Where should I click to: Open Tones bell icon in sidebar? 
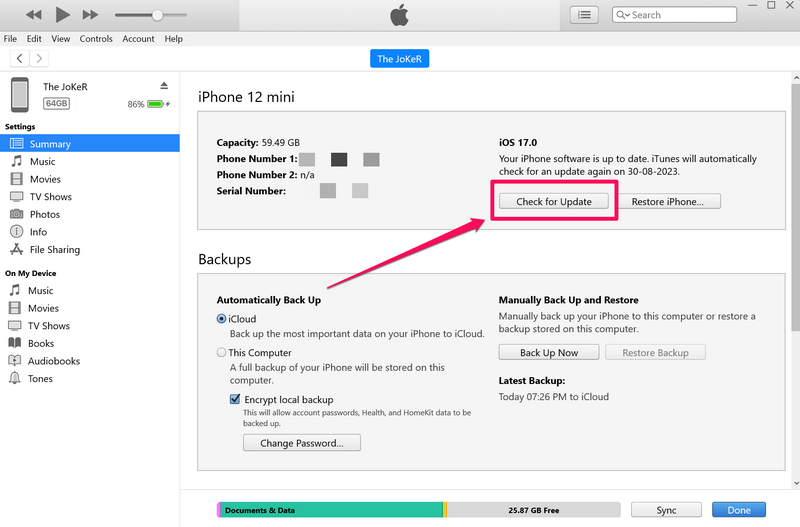pyautogui.click(x=15, y=379)
